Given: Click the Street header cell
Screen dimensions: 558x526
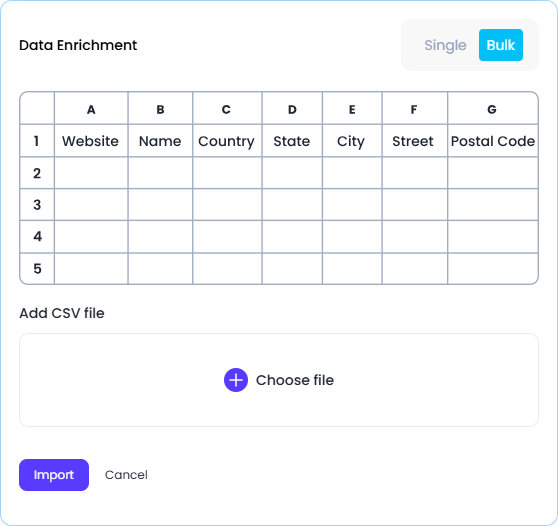Looking at the screenshot, I should click(415, 141).
